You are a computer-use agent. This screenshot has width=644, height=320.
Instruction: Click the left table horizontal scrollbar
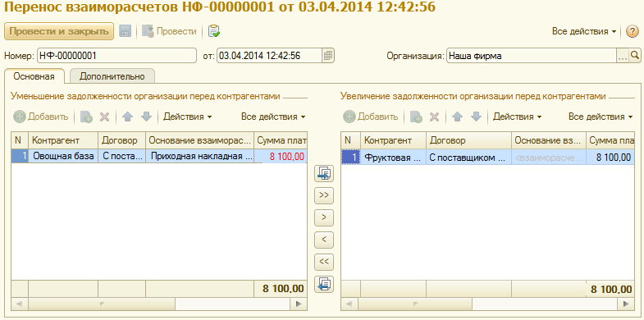pos(159,304)
